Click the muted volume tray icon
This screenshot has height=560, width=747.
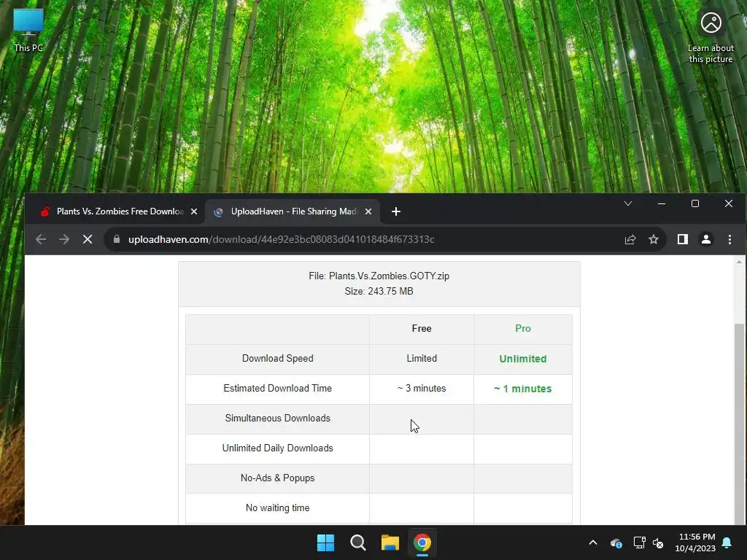coord(659,542)
